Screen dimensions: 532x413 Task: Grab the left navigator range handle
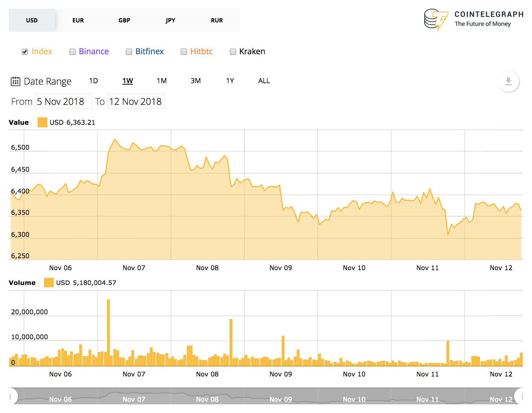[x=11, y=396]
